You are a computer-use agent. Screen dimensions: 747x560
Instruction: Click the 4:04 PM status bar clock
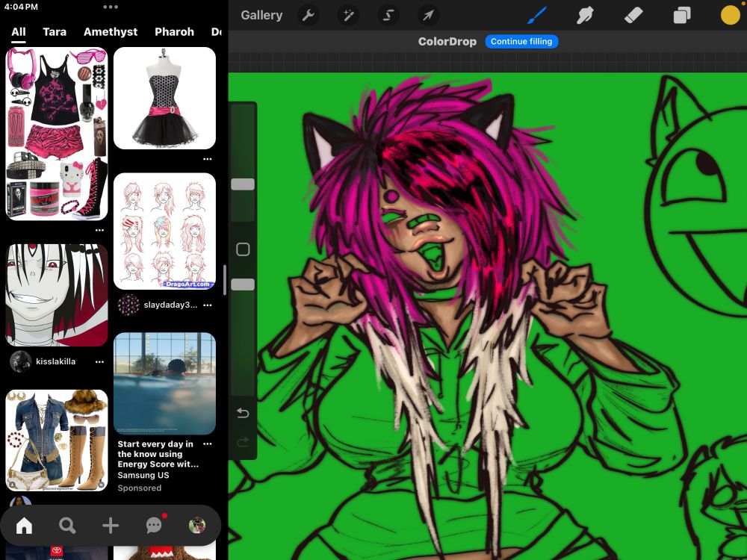point(20,7)
